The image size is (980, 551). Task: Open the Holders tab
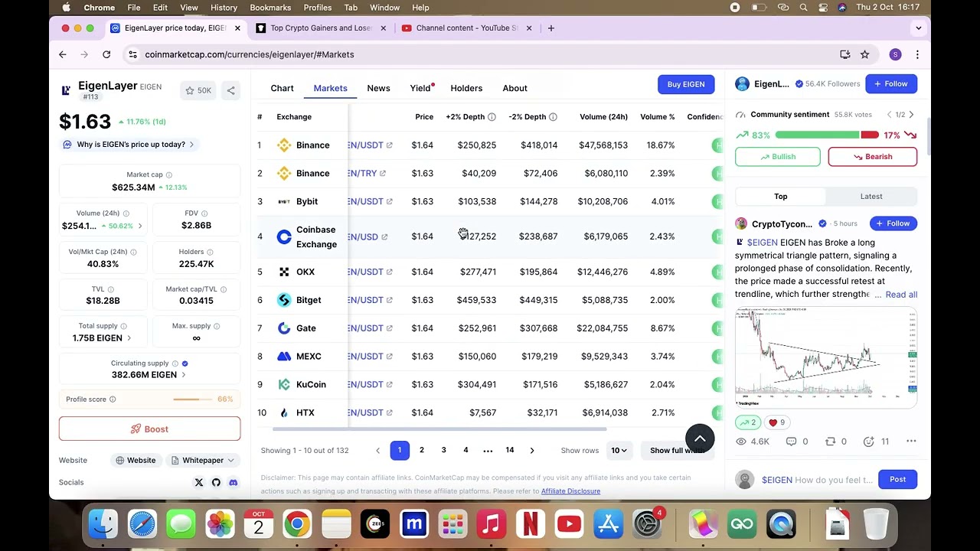coord(466,88)
